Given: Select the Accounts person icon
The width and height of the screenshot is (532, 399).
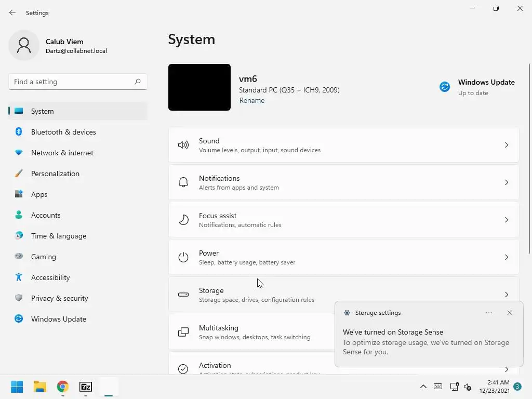Looking at the screenshot, I should pos(19,215).
